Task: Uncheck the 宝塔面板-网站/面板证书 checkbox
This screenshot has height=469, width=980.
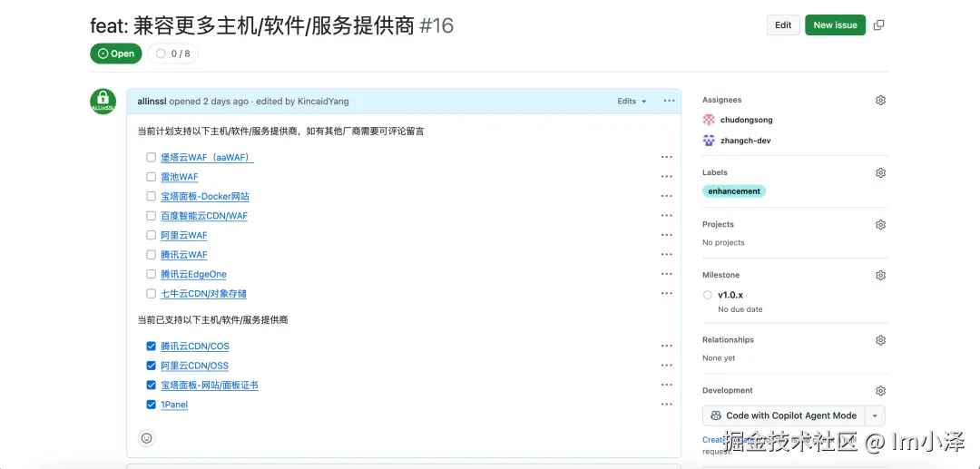Action: tap(151, 385)
